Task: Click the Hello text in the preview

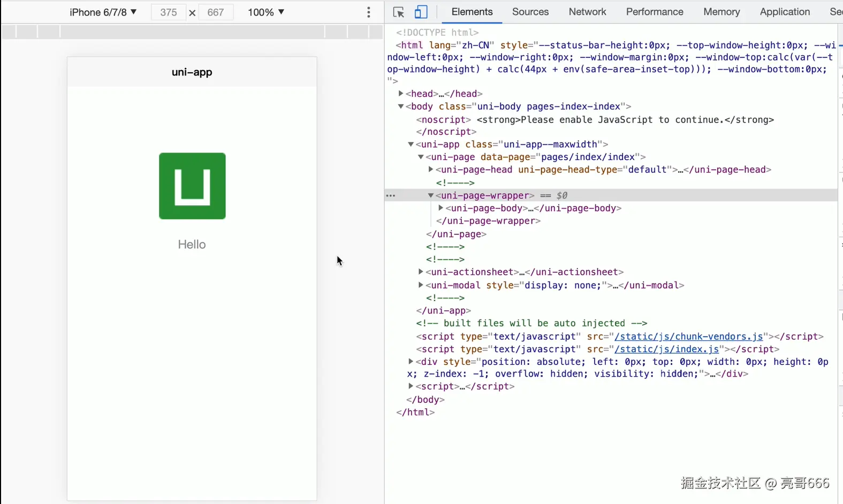Action: tap(192, 245)
